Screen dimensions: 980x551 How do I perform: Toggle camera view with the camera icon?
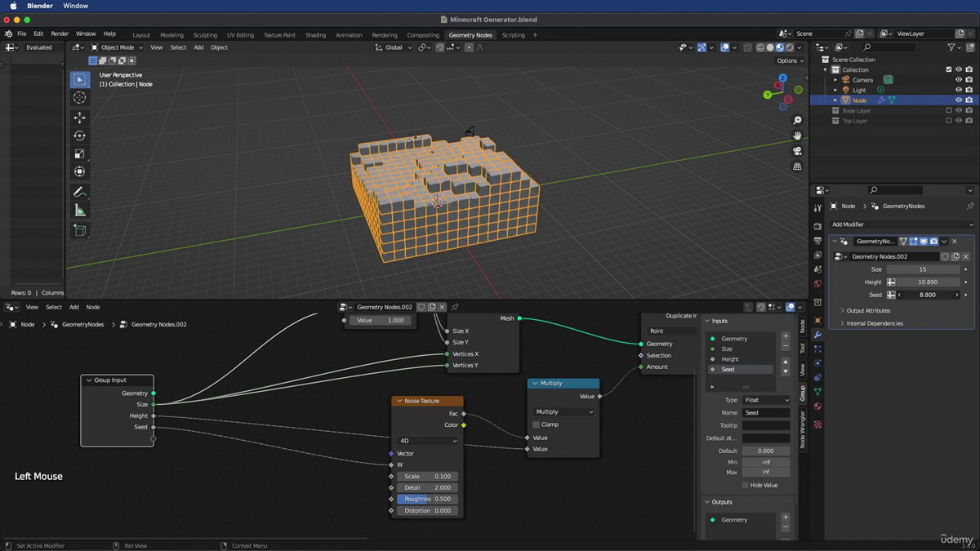pos(798,151)
